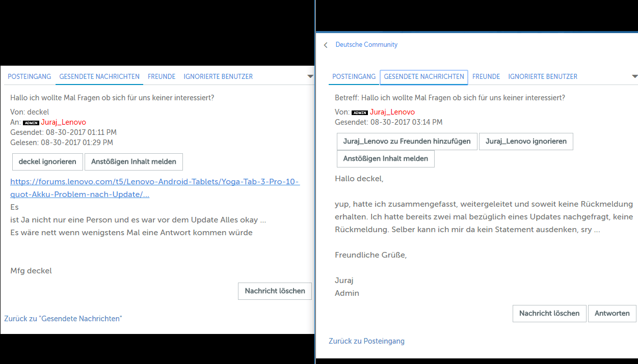Add Juraj_Lenovo to friends
638x364 pixels.
click(407, 141)
